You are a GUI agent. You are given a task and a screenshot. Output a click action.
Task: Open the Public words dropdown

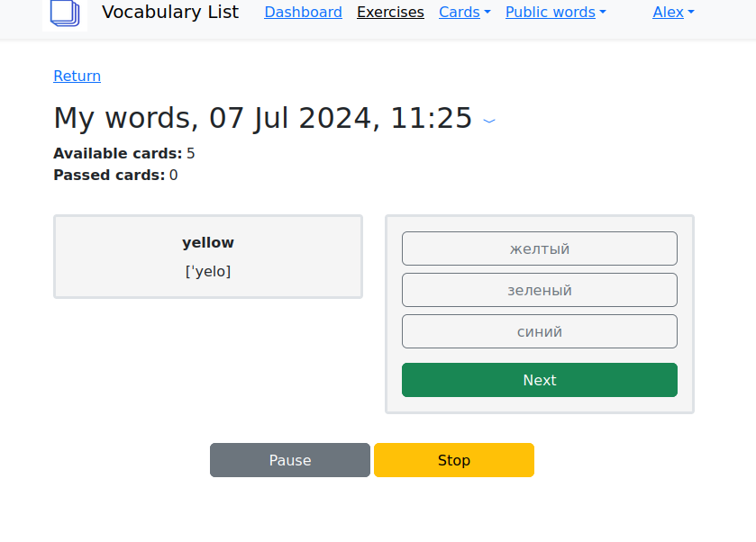(555, 13)
